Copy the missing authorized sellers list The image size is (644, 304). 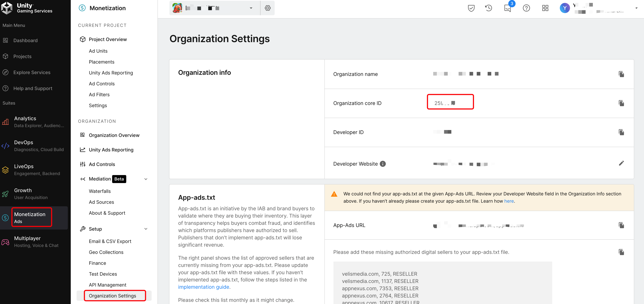point(622,252)
